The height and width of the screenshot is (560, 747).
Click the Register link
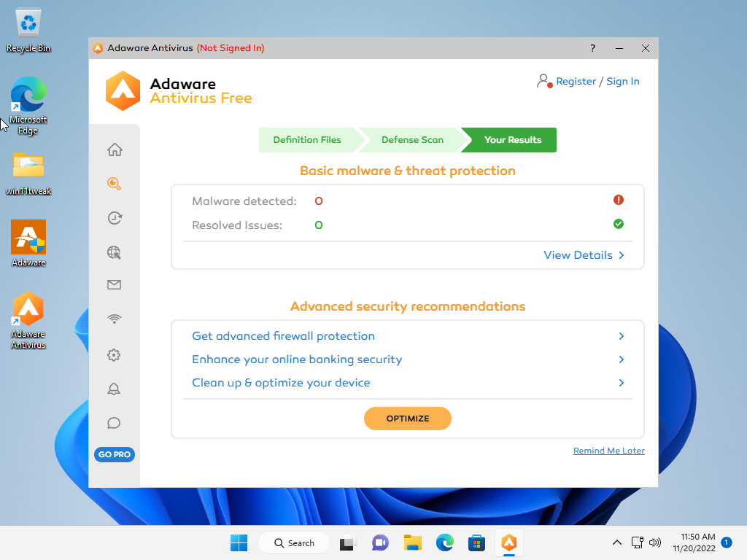click(x=576, y=82)
